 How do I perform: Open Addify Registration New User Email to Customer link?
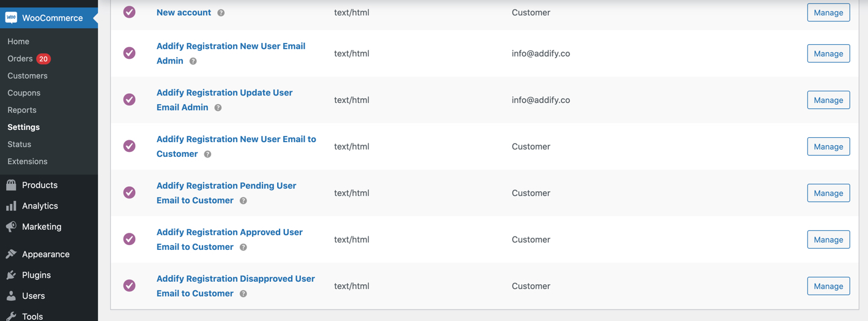[236, 139]
